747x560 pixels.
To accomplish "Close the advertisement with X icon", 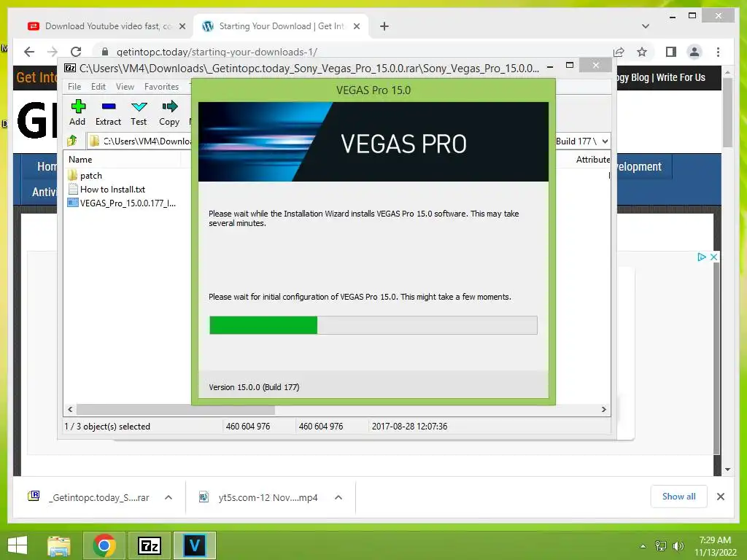I will pos(713,257).
